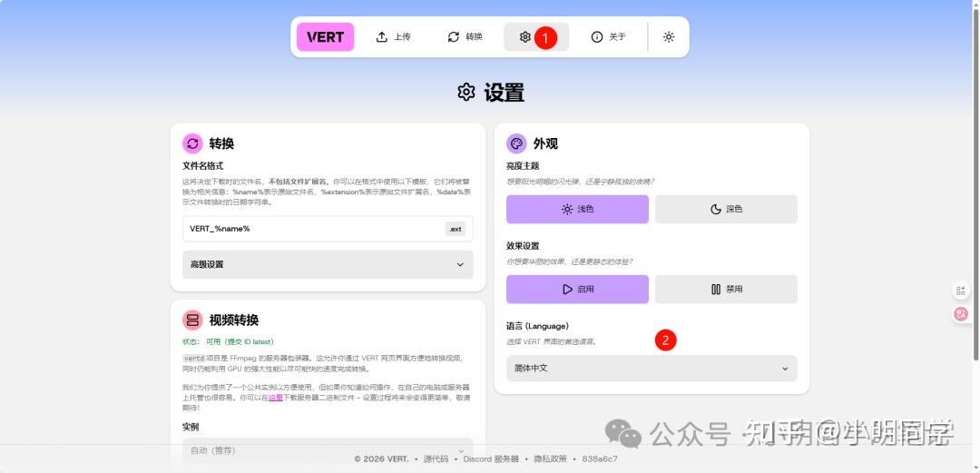980x473 pixels.
Task: Open the Discord 服务器 footer link
Action: click(x=491, y=459)
